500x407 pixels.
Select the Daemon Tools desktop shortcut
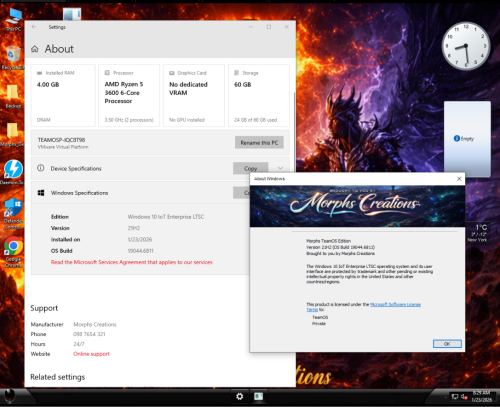coord(13,172)
